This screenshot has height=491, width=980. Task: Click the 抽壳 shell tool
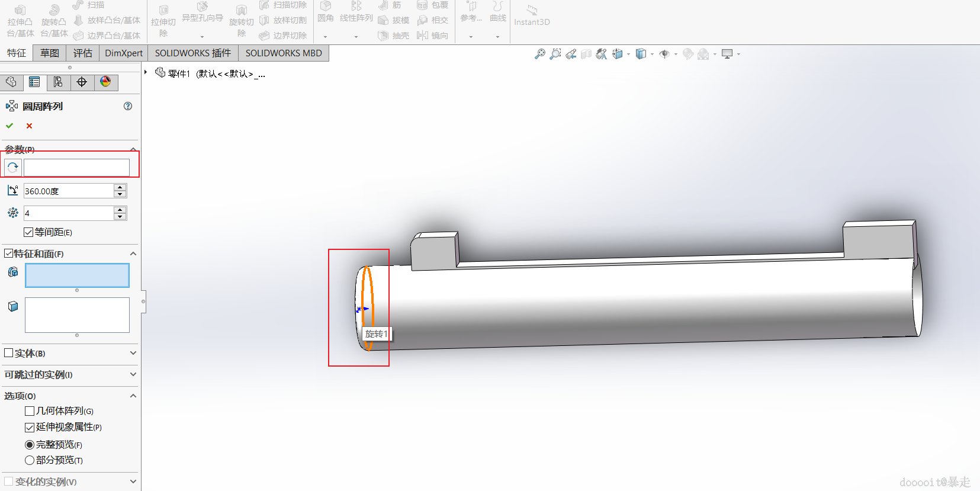click(x=394, y=36)
